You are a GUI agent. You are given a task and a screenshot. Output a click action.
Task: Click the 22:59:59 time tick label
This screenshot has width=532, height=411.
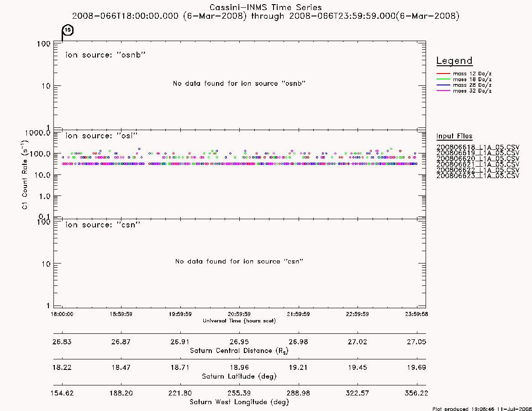click(357, 314)
